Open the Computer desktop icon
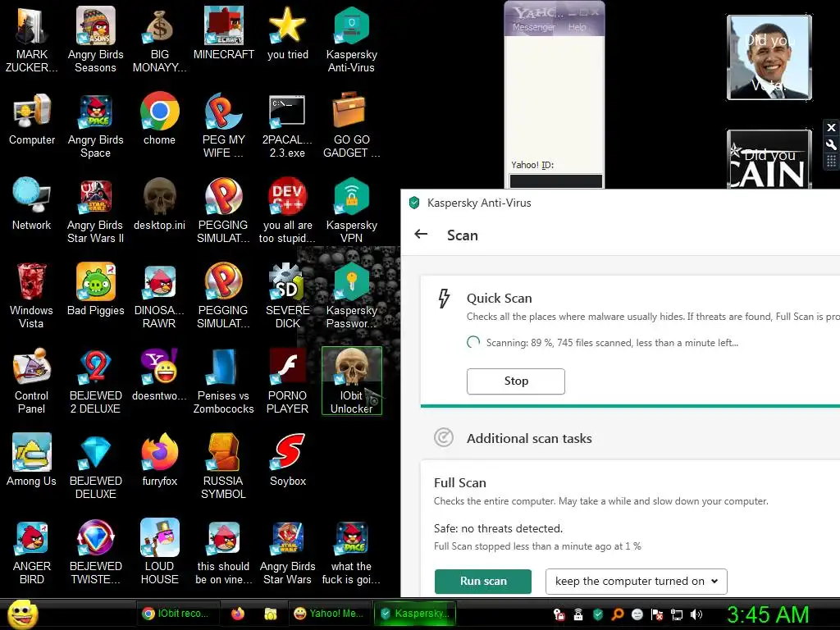 click(31, 118)
